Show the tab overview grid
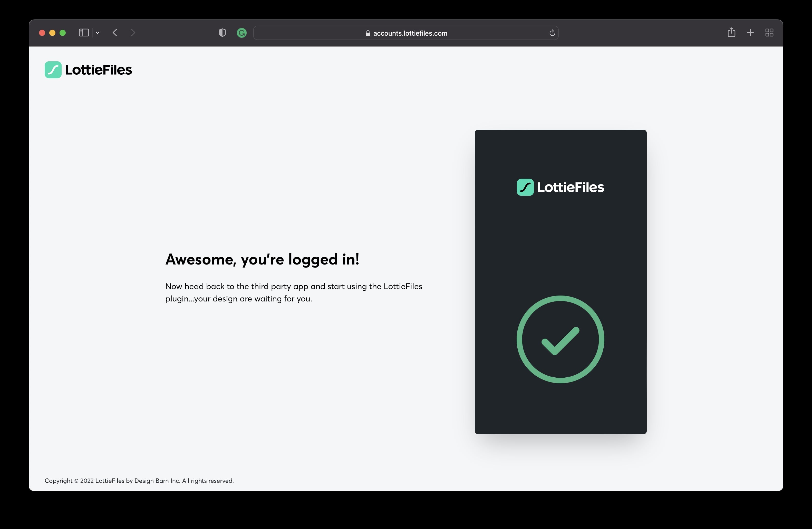The width and height of the screenshot is (812, 529). click(x=769, y=33)
